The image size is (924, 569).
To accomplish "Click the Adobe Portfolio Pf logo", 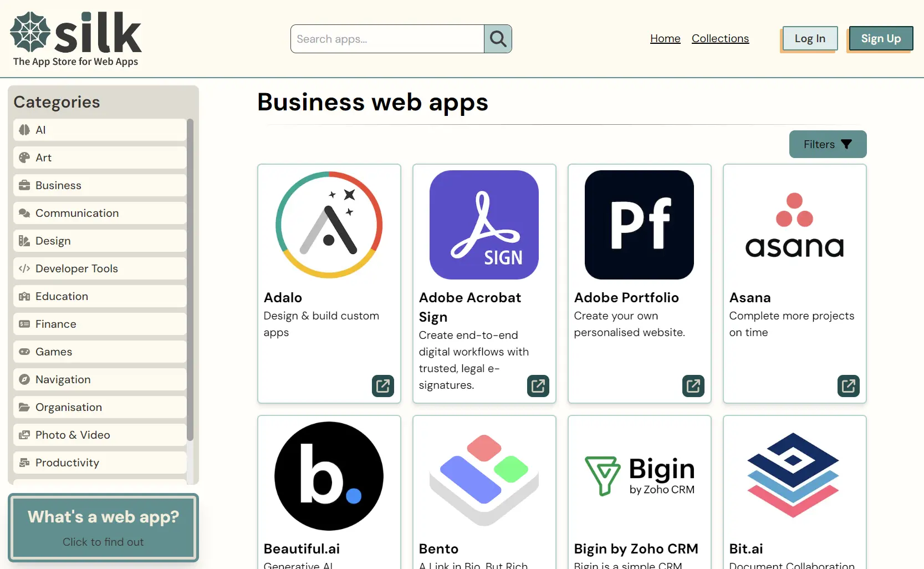I will tap(640, 225).
